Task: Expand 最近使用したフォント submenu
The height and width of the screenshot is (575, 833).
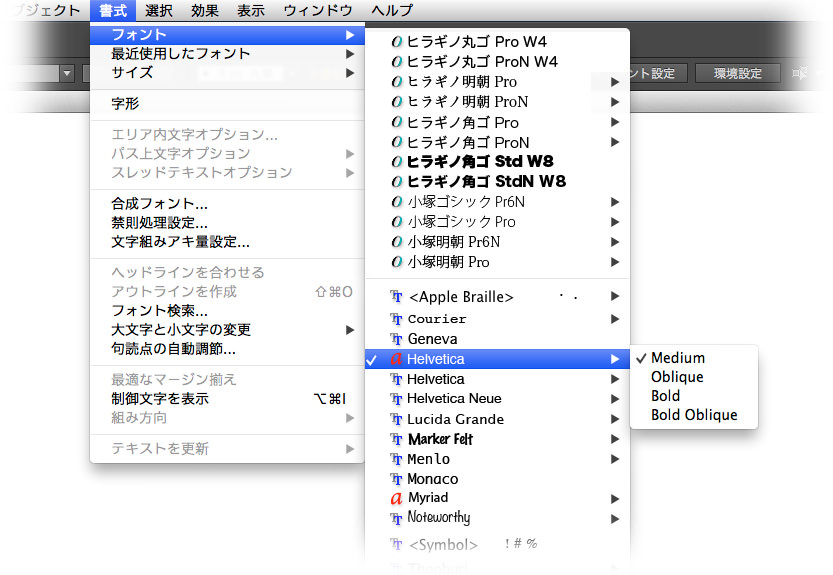Action: point(227,54)
